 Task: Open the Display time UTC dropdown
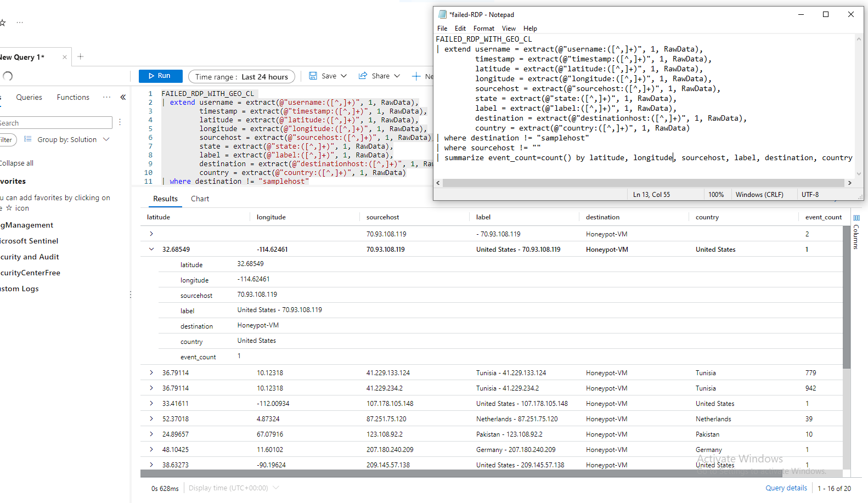[234, 488]
